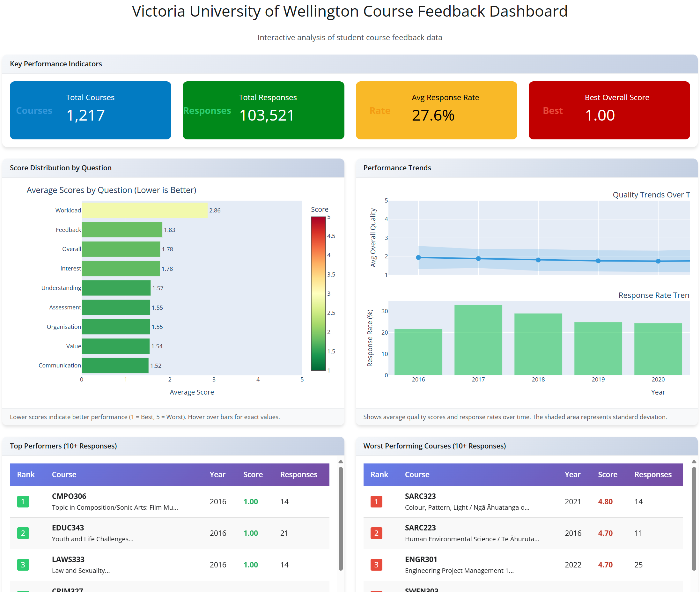Click the Assessment bar in score chart
Image resolution: width=700 pixels, height=592 pixels.
coord(116,307)
